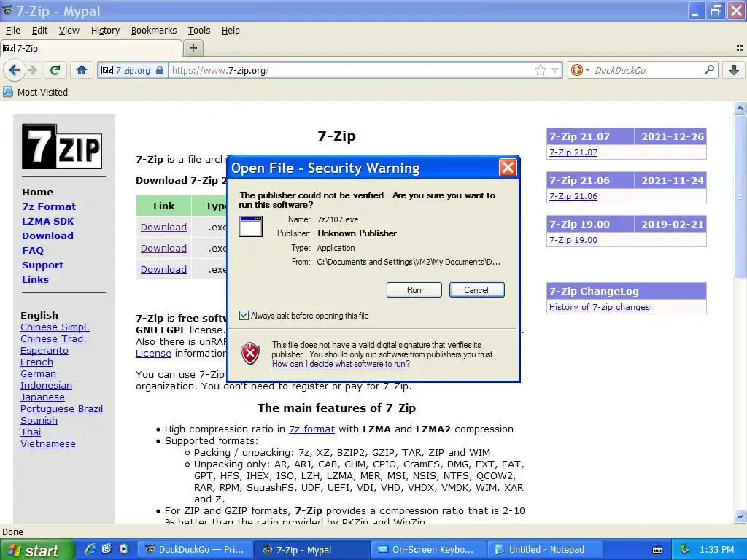
Task: Switch language to Esperanto
Action: [x=44, y=351]
